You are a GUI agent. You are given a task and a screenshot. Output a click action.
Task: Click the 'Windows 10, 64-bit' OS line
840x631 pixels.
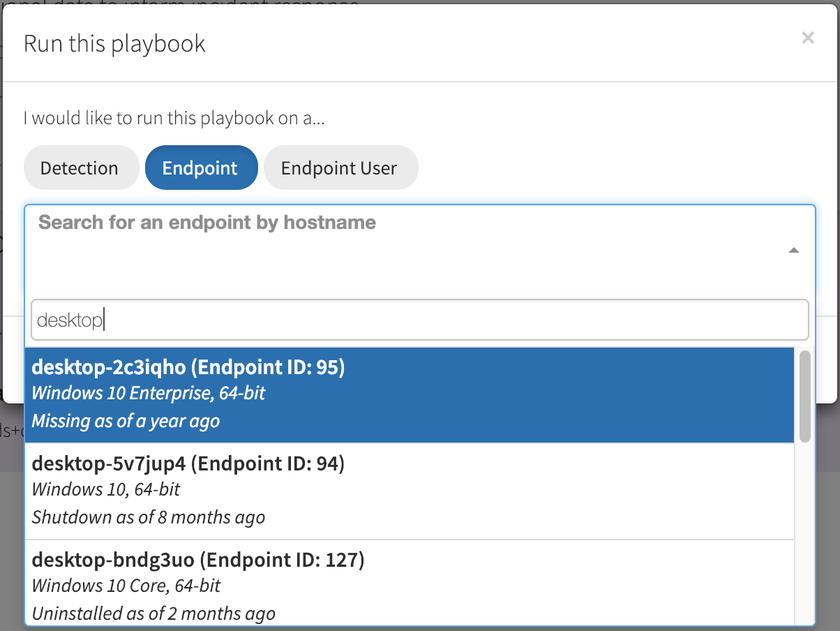[106, 490]
